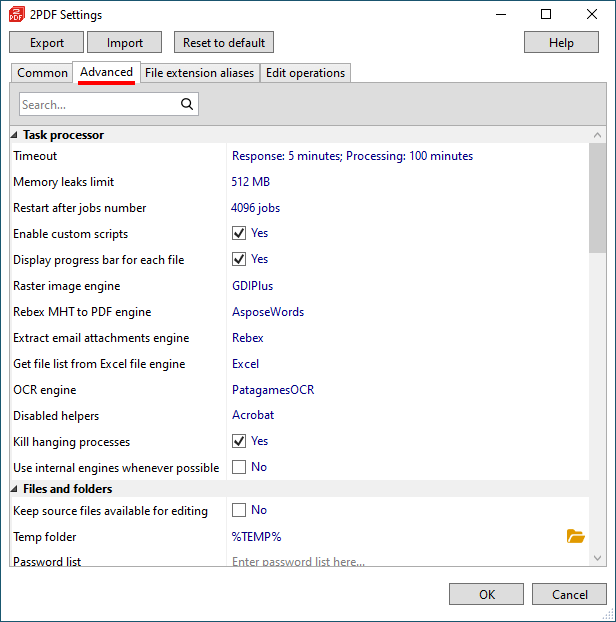Viewport: 616px width, 622px height.
Task: Enable Use internal engines whenever possible
Action: [x=239, y=467]
